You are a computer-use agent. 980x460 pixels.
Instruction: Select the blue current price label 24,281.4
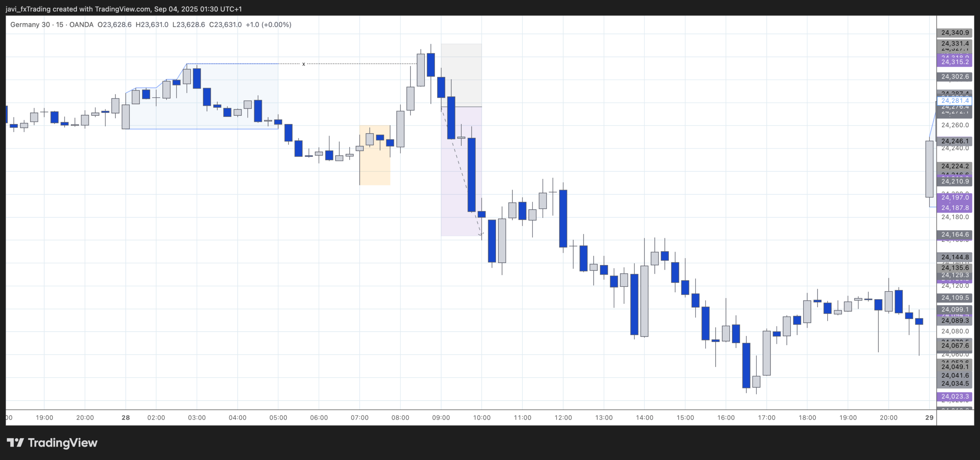pos(955,100)
